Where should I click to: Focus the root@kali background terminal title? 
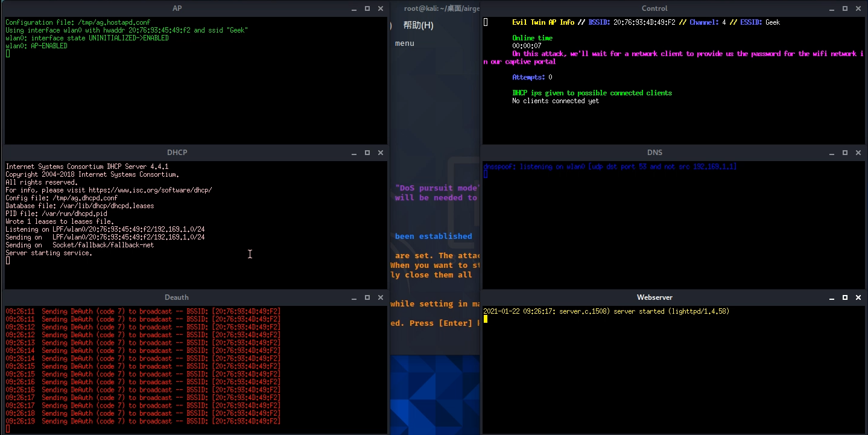point(442,8)
